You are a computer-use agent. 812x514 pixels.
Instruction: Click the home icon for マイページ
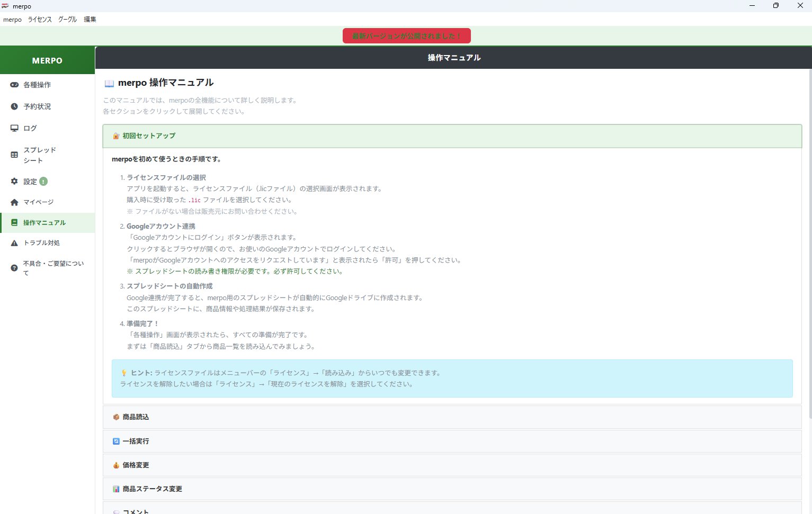click(14, 202)
